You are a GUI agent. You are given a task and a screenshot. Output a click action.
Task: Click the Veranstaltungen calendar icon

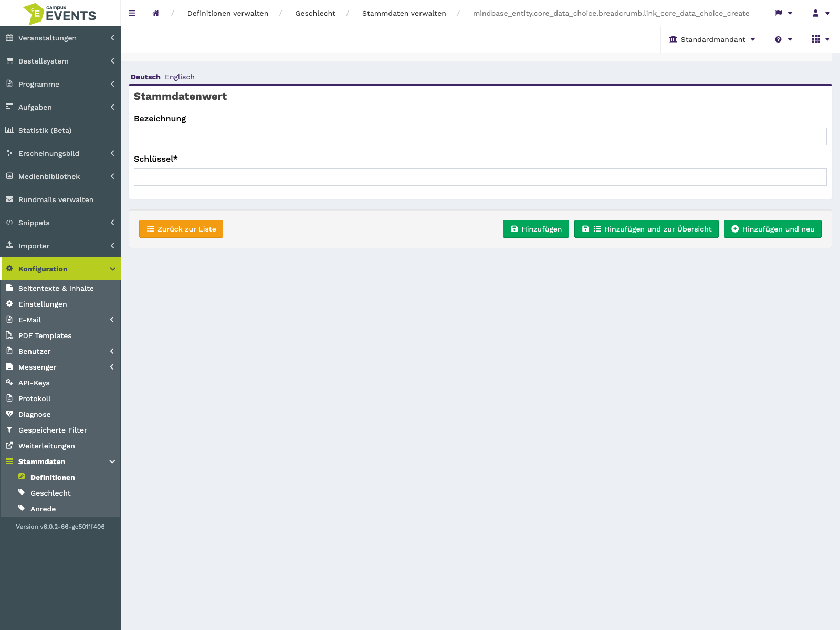(x=9, y=38)
